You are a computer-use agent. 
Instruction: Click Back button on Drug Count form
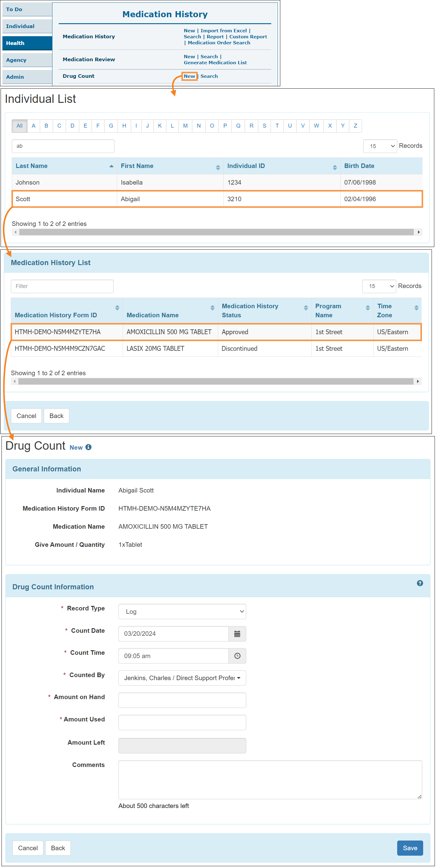tap(58, 848)
